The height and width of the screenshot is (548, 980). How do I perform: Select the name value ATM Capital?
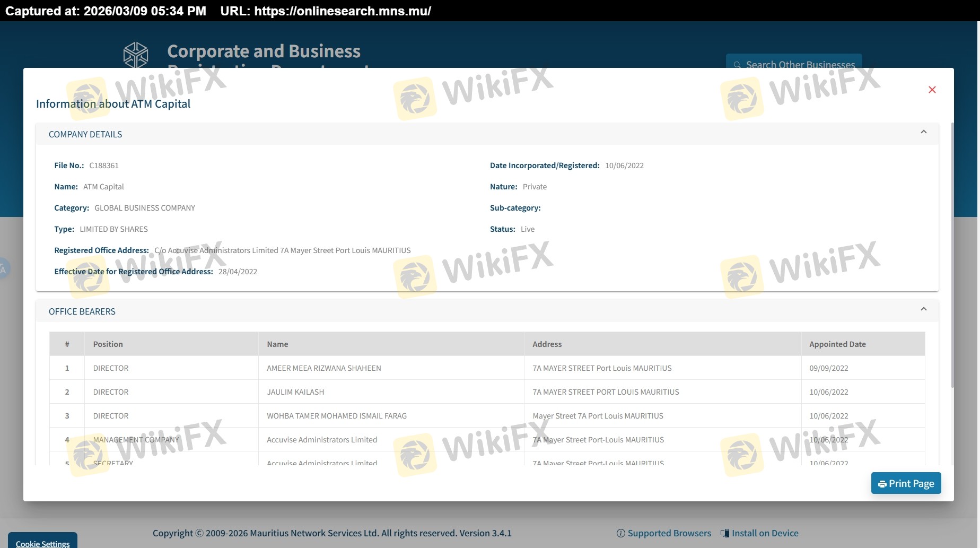(x=103, y=187)
